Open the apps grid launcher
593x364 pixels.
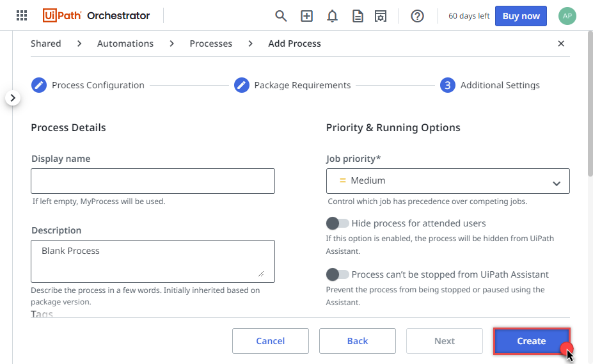coord(22,15)
